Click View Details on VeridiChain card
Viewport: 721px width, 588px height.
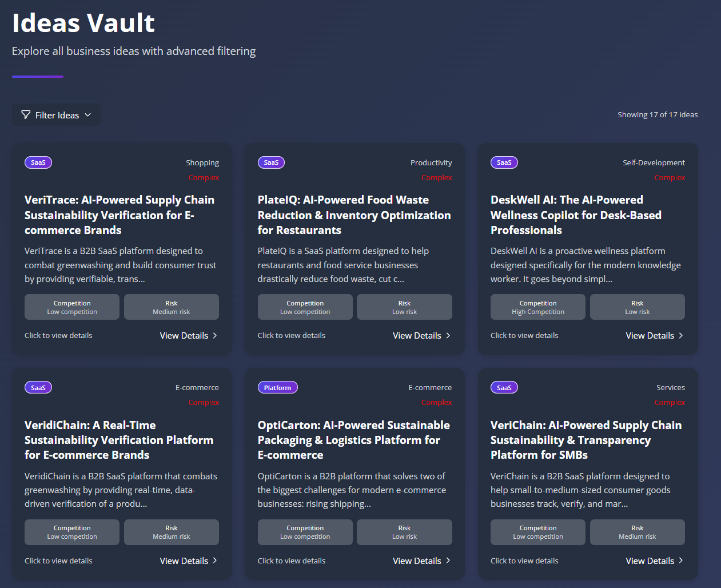tap(184, 561)
